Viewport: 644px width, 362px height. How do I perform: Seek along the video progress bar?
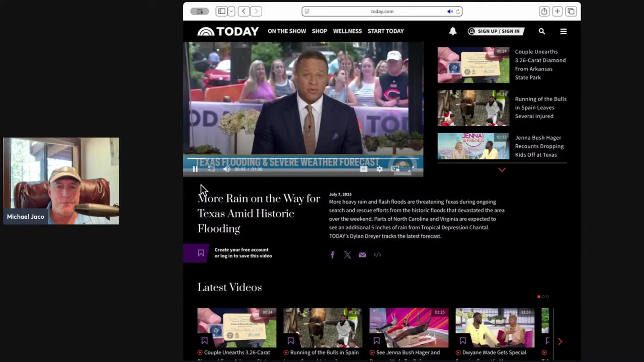point(303,158)
